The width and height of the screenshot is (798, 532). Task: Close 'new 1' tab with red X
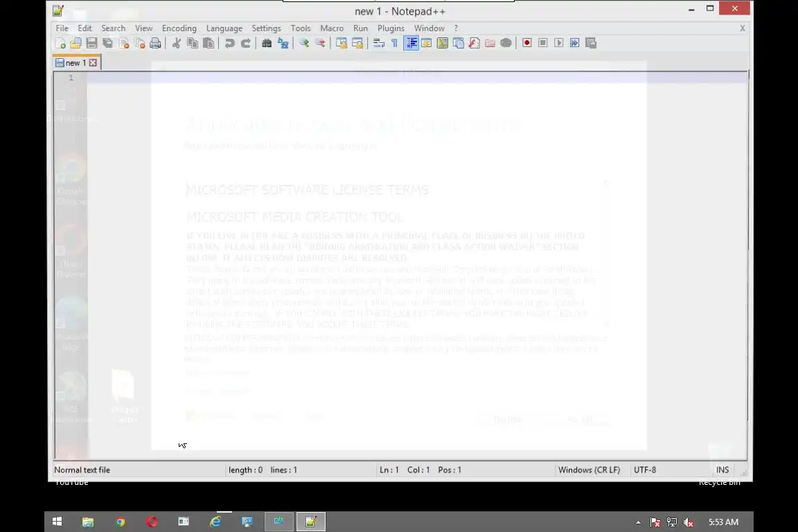tap(93, 62)
